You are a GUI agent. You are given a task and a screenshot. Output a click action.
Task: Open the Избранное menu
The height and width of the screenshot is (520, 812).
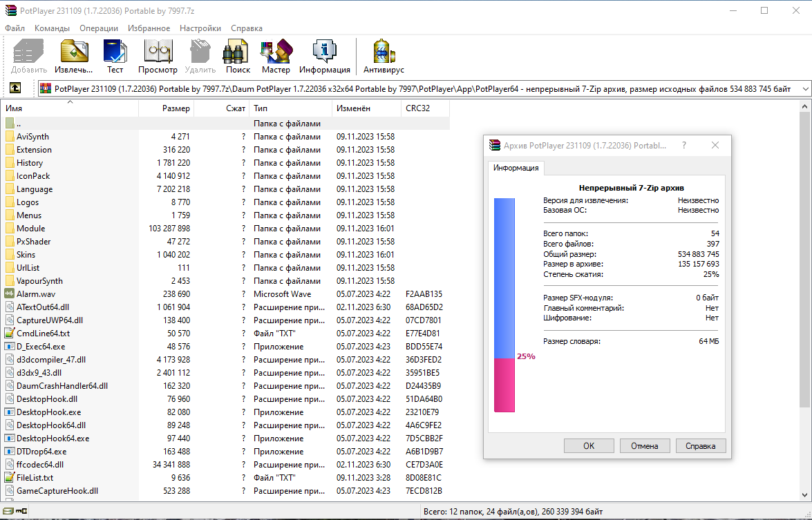(149, 28)
